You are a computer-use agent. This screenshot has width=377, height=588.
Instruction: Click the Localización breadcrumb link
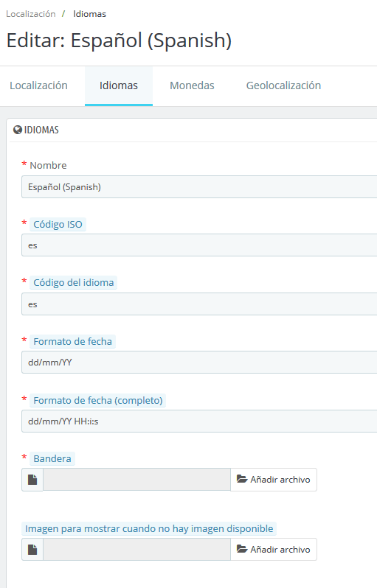tap(31, 14)
